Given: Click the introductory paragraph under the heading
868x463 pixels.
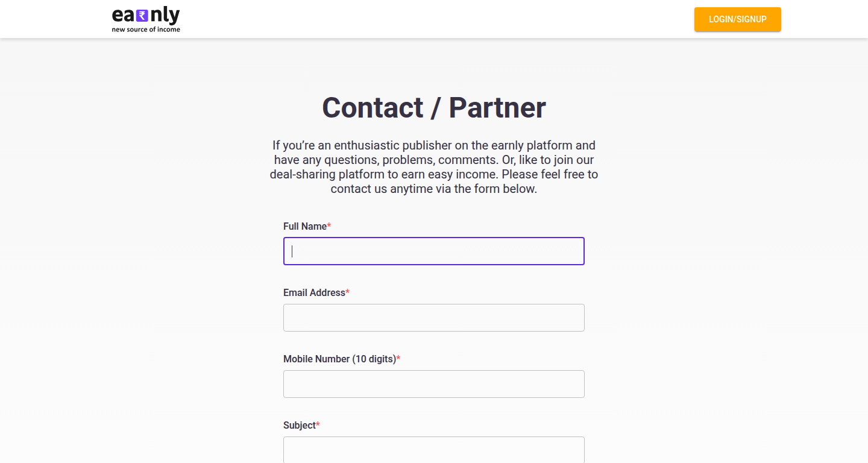Looking at the screenshot, I should (433, 166).
